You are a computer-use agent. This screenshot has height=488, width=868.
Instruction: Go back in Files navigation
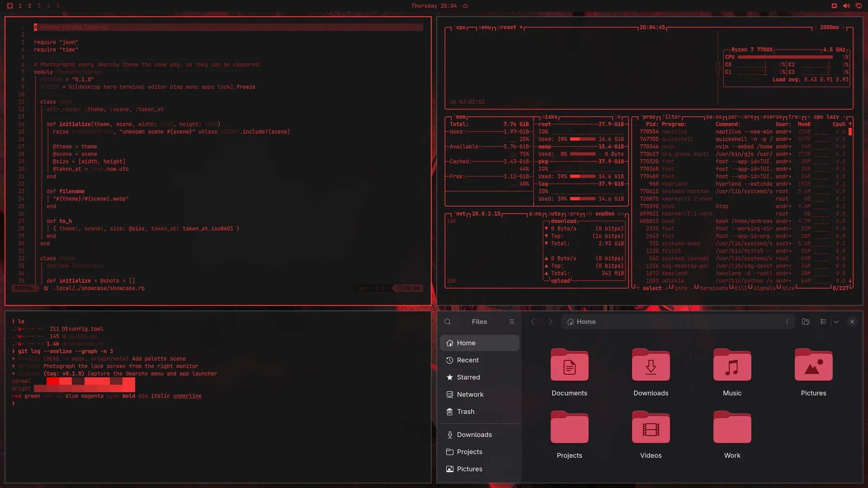[x=533, y=322]
